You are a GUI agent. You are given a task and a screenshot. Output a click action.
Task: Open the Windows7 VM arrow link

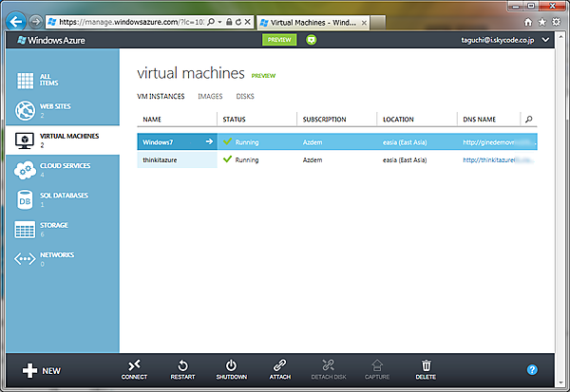(208, 141)
